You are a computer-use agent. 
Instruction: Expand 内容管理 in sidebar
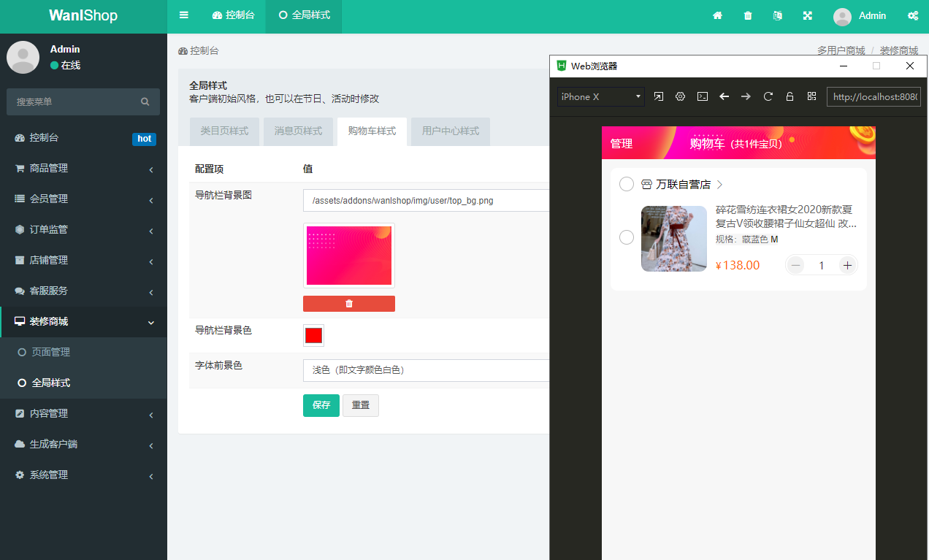click(x=83, y=413)
